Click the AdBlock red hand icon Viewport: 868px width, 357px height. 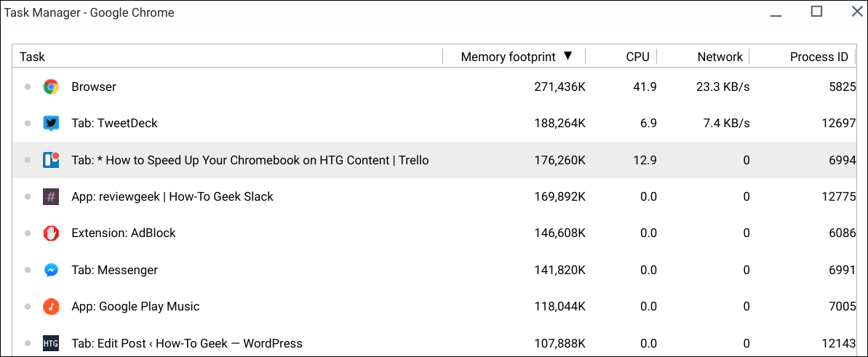tap(51, 233)
